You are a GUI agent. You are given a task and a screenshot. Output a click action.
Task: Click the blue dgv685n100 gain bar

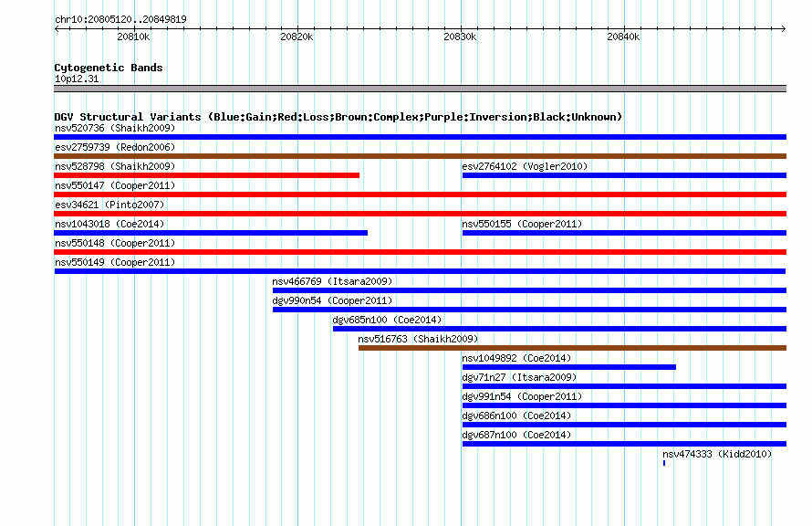[559, 329]
